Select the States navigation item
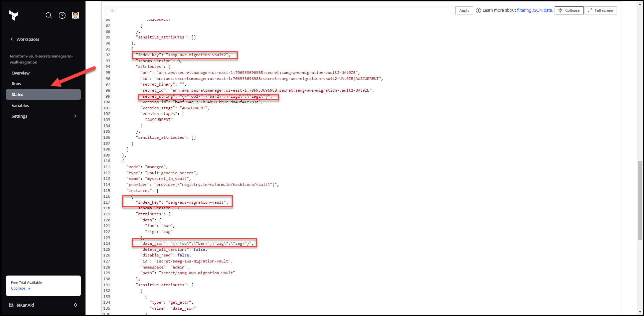This screenshot has height=316, width=644. [x=17, y=94]
